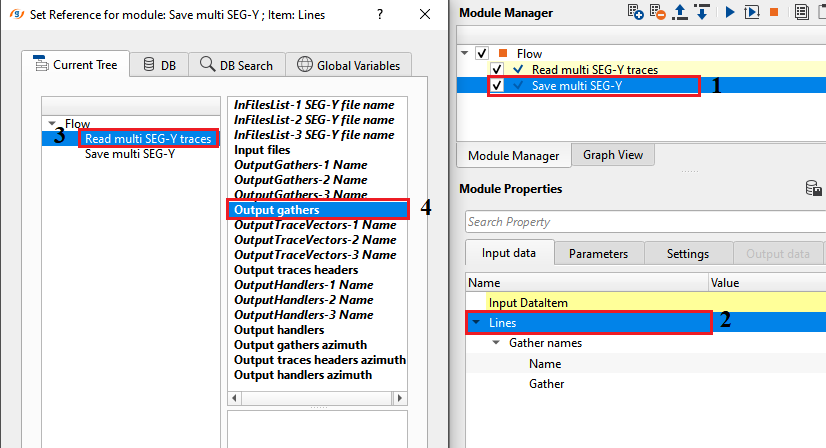
Task: Toggle the Flow checkbox in Module Manager
Action: [483, 53]
